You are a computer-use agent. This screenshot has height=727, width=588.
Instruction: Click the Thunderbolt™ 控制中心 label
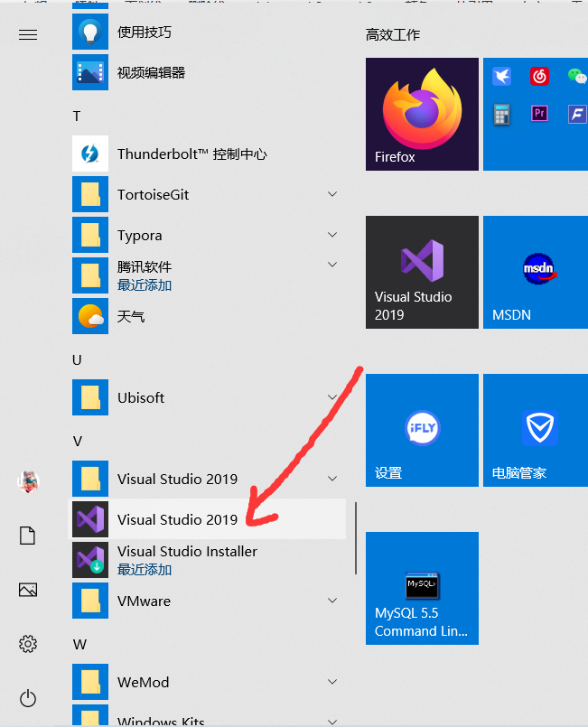[192, 154]
